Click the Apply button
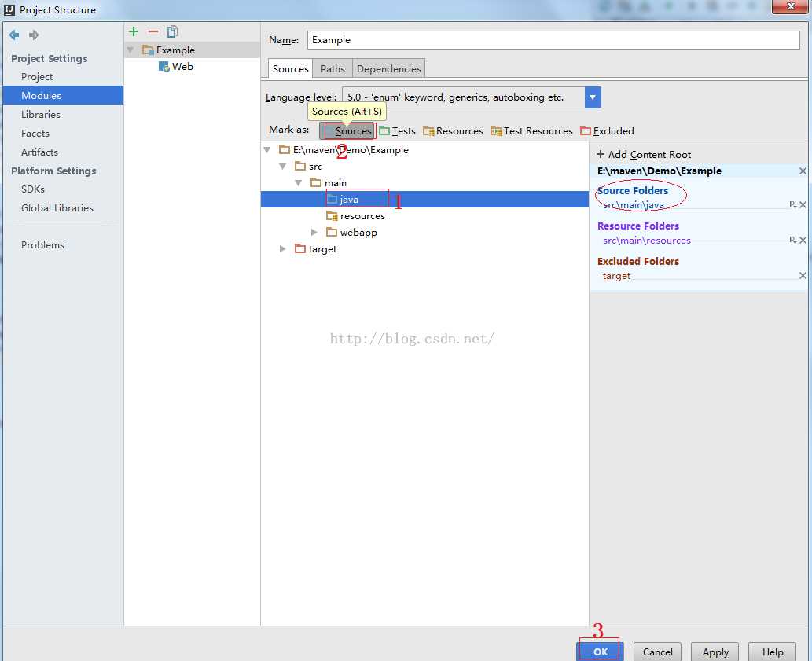Image resolution: width=812 pixels, height=661 pixels. [715, 652]
